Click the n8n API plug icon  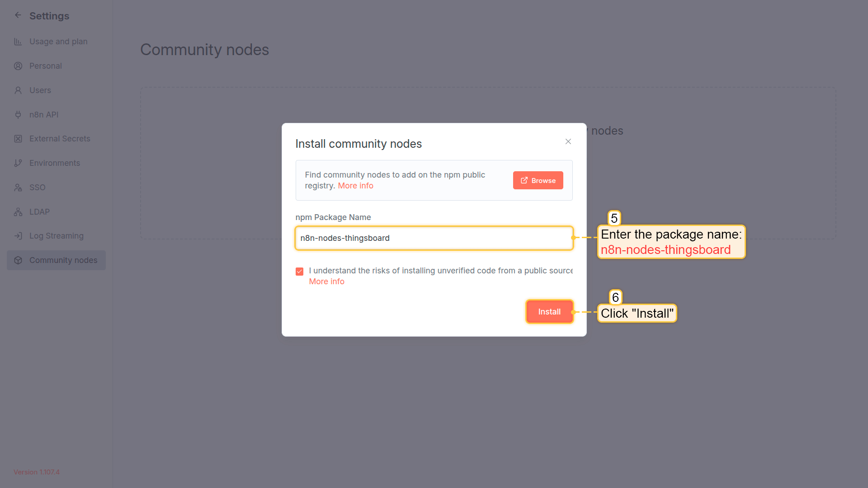[x=18, y=115]
